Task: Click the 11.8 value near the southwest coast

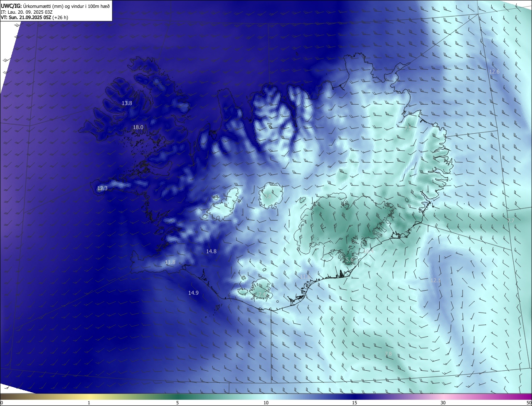Action: (x=170, y=262)
